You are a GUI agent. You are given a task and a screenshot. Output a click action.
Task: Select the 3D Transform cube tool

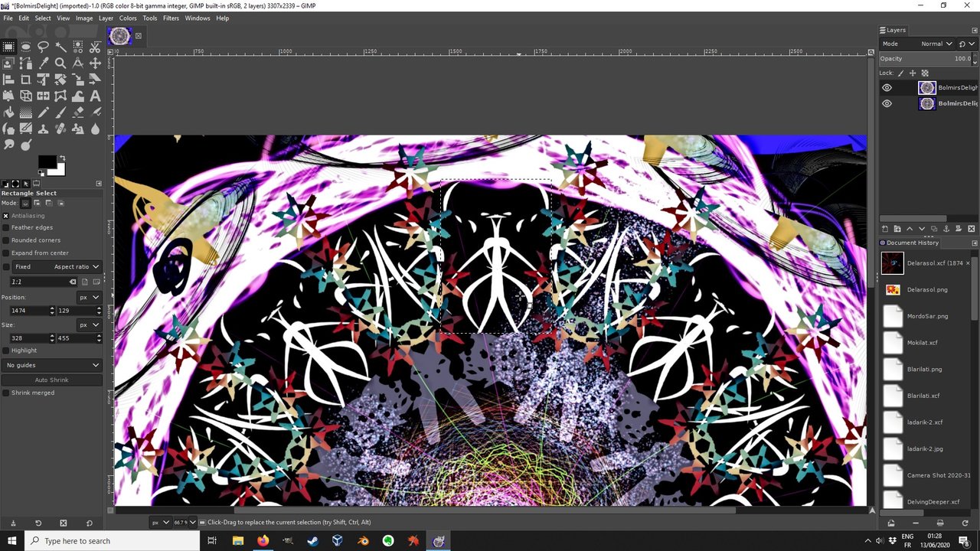pyautogui.click(x=26, y=96)
